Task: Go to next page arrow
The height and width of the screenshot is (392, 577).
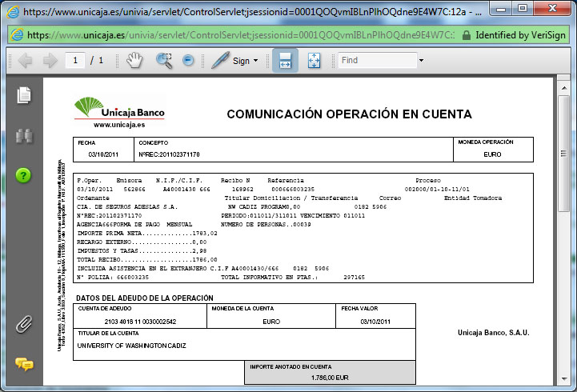Action: [x=50, y=60]
